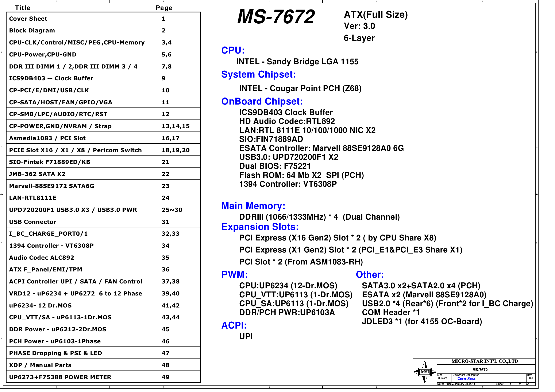Click the Other: section heading
Image resolution: width=555 pixels, height=392 pixels.
click(370, 275)
